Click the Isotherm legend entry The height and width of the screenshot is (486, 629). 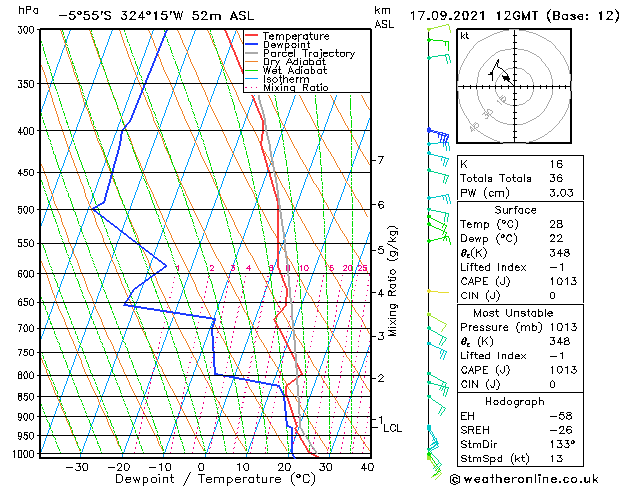277,79
